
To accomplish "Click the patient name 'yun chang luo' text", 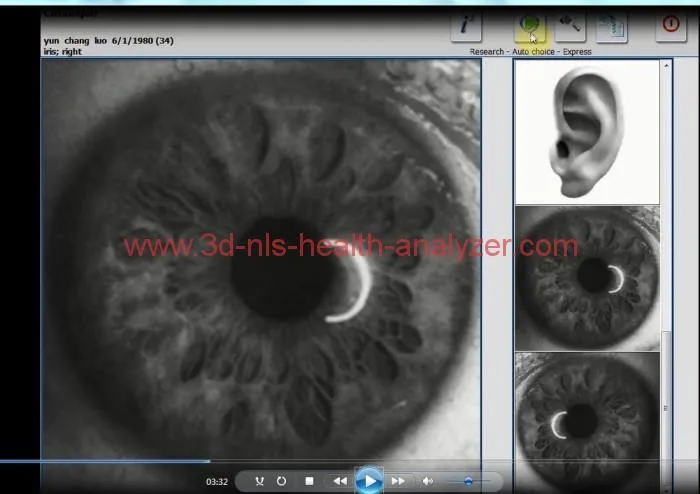I will point(75,41).
